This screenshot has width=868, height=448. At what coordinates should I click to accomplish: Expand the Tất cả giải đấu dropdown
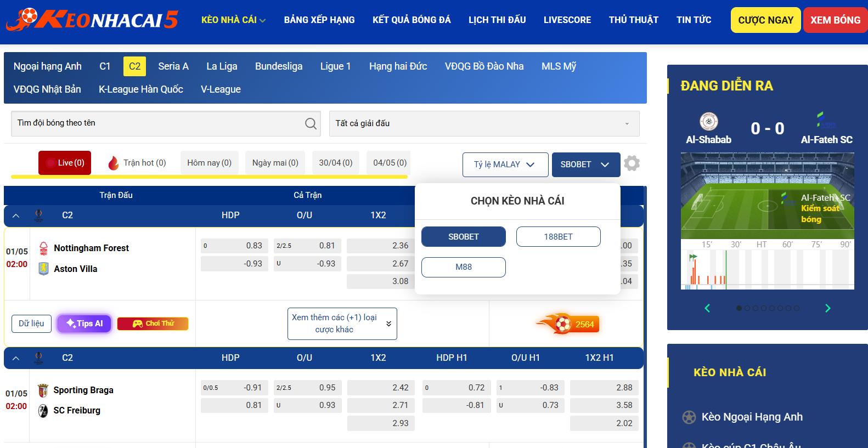[483, 123]
